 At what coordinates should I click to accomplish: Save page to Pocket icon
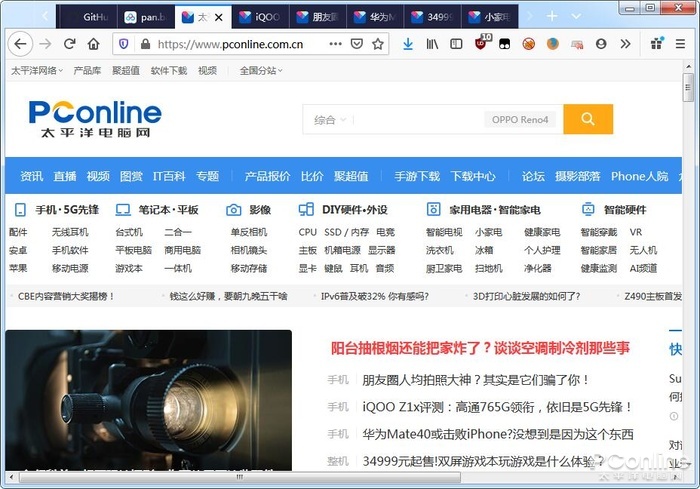pos(356,44)
